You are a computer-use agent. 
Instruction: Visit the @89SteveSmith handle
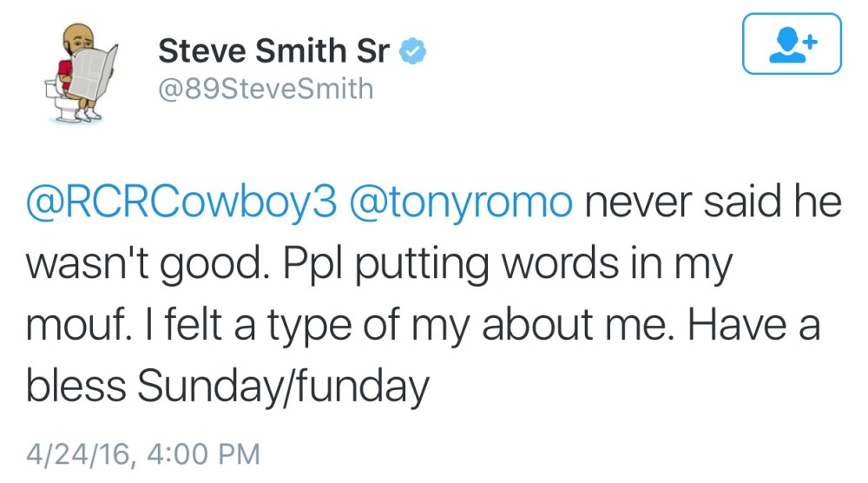[266, 89]
